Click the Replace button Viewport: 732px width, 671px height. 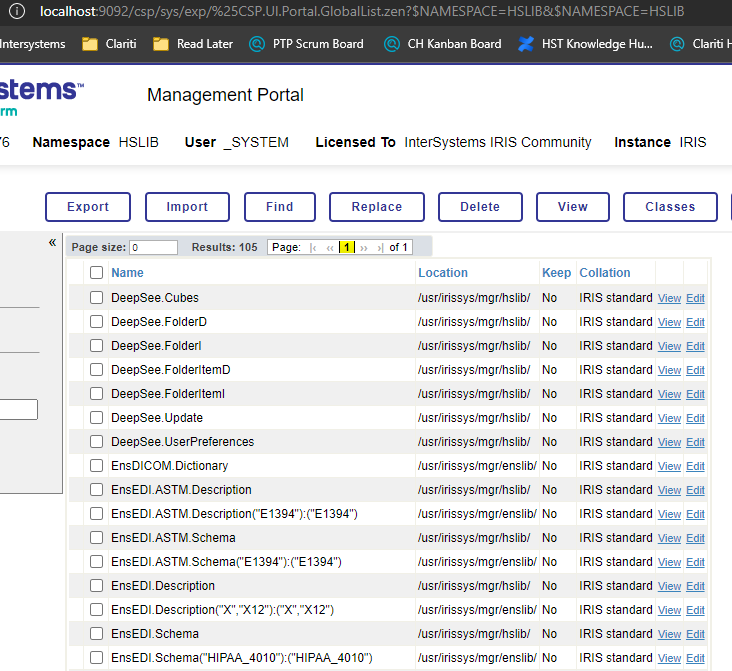pos(377,207)
